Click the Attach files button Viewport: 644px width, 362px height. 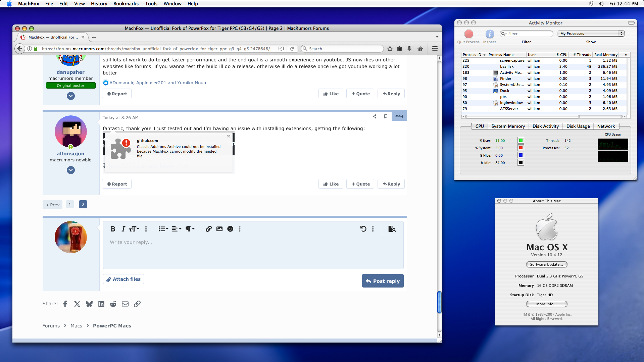coord(123,279)
